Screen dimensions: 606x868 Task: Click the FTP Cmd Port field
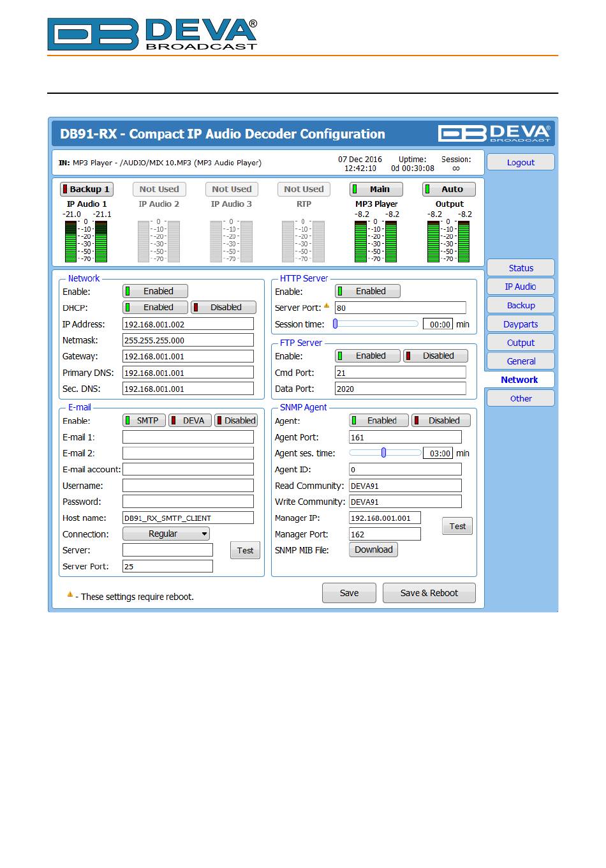coord(401,373)
